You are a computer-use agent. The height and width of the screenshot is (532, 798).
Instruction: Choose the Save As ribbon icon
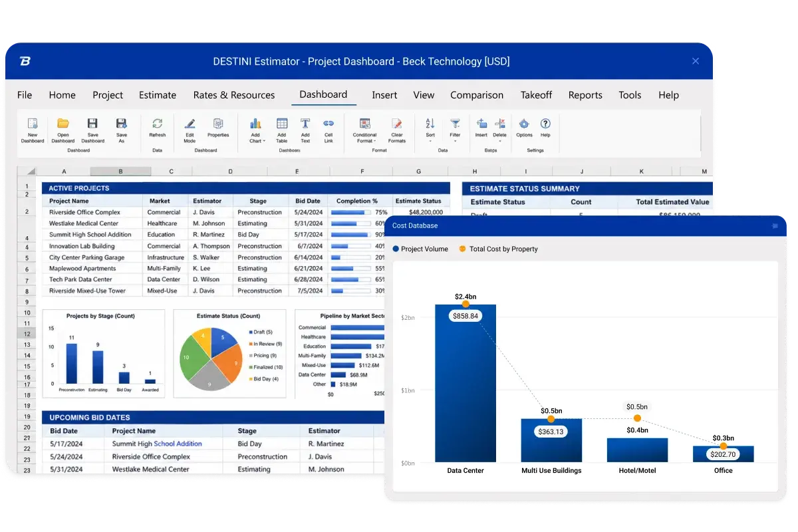[x=121, y=123]
